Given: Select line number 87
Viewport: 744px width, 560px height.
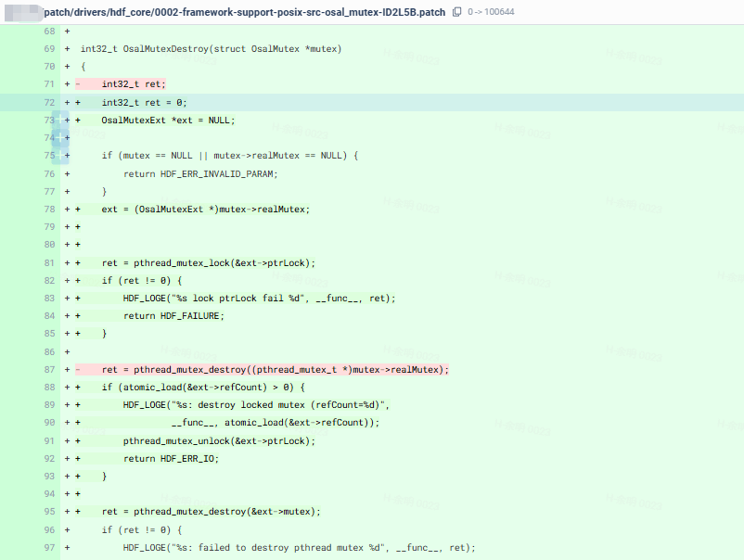Looking at the screenshot, I should [49, 369].
